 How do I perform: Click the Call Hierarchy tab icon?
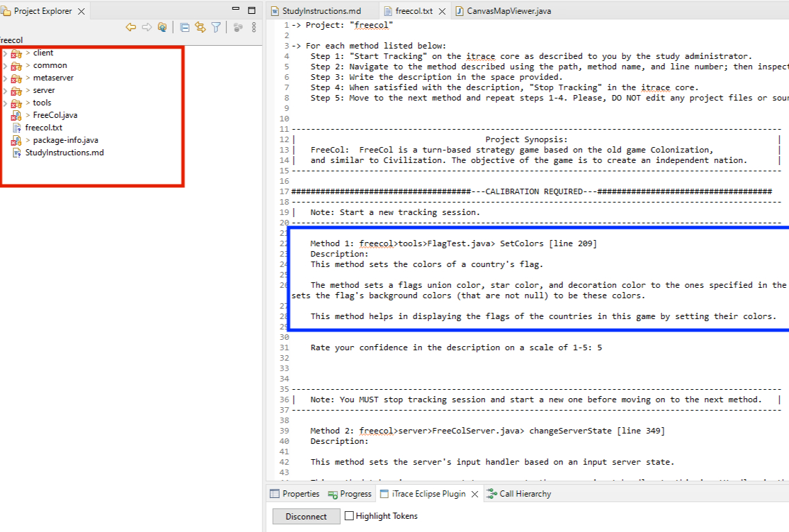click(x=491, y=494)
